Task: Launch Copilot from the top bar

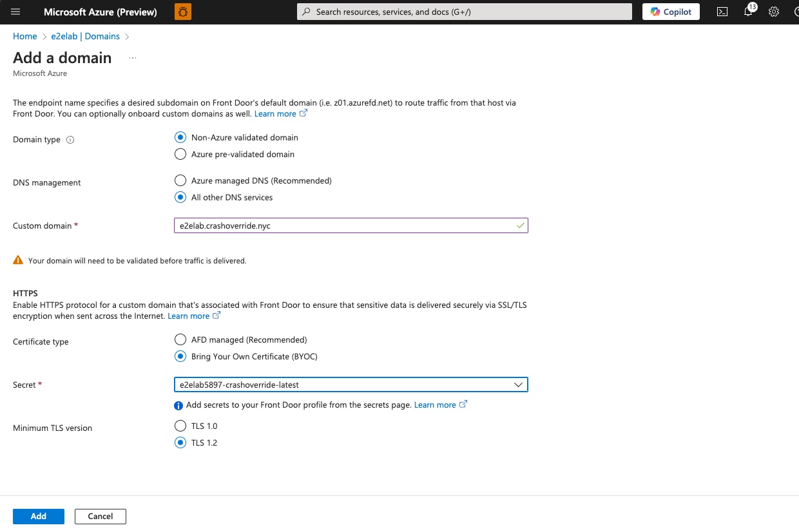Action: tap(671, 12)
